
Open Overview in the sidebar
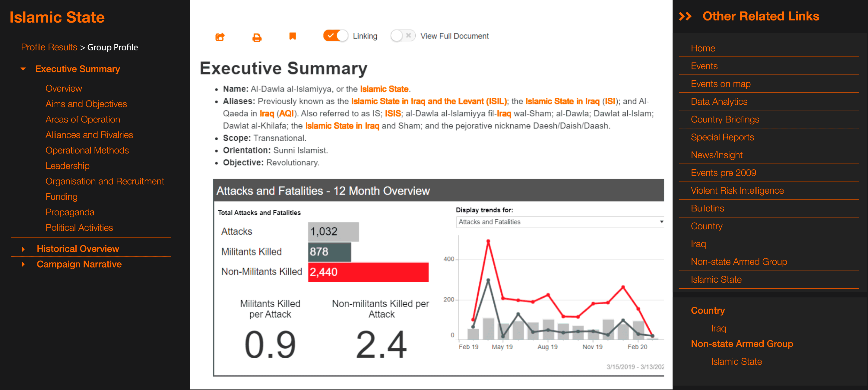pyautogui.click(x=64, y=88)
